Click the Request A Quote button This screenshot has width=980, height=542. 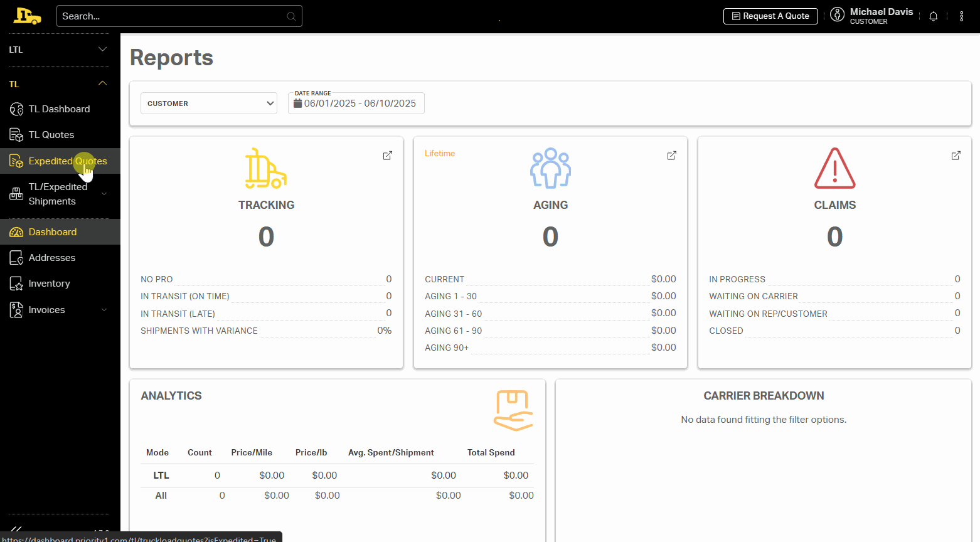point(770,16)
